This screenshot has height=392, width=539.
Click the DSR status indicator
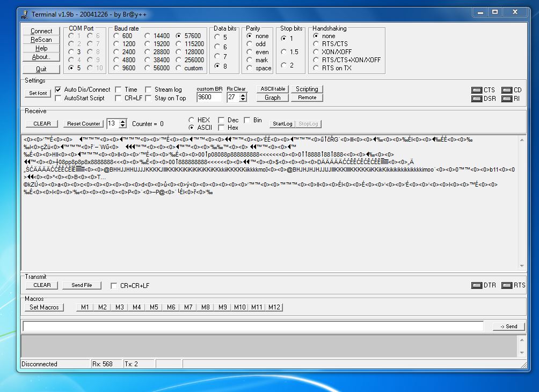476,99
